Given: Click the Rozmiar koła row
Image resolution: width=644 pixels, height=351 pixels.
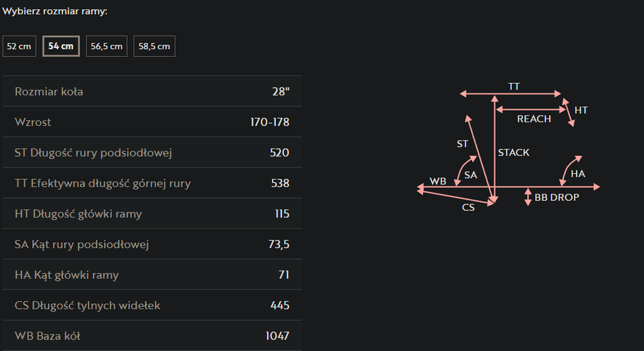Looking at the screenshot, I should tap(152, 91).
